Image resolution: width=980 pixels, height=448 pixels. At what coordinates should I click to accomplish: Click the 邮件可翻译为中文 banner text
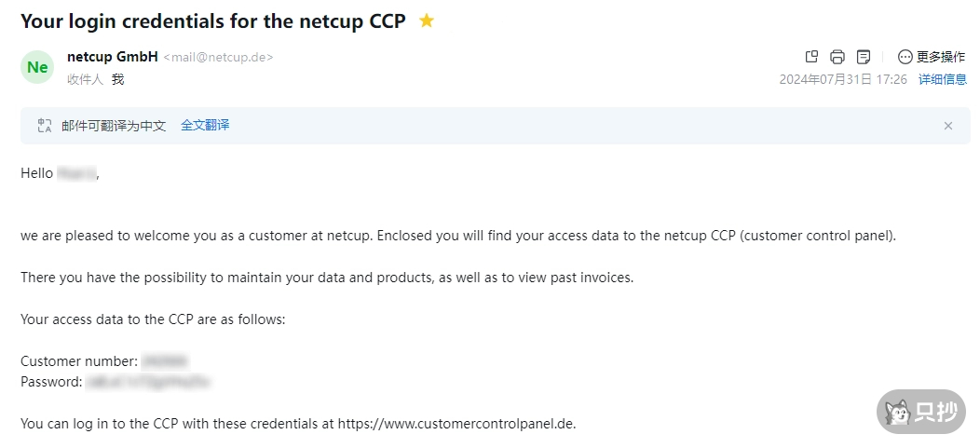tap(114, 125)
